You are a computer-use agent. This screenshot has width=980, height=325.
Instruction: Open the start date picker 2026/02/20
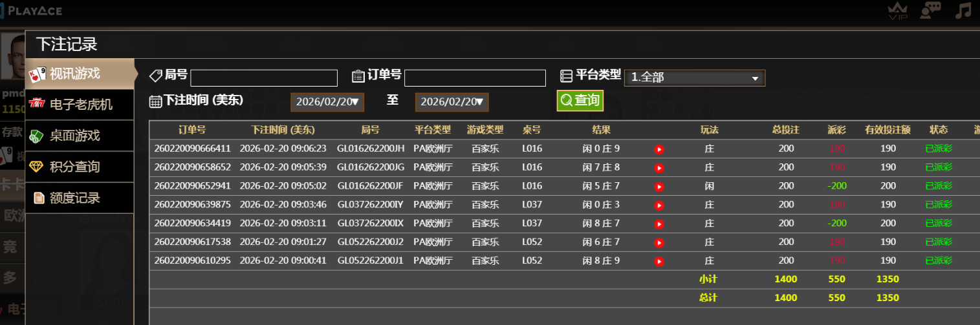pos(327,101)
